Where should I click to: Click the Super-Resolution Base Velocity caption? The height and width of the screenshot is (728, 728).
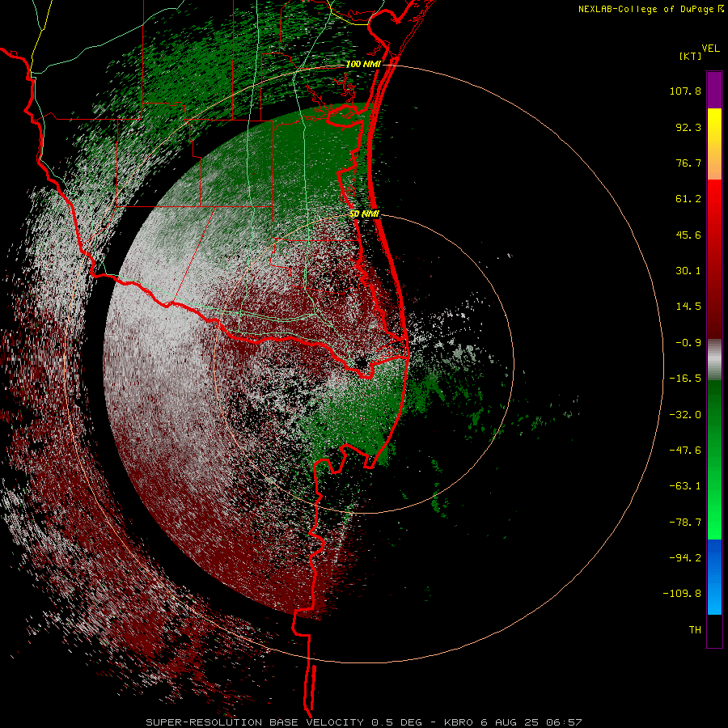click(363, 722)
